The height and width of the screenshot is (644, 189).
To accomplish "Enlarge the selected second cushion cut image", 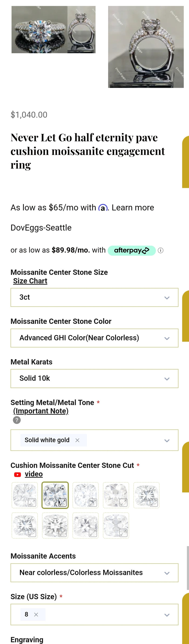I will (63, 502).
